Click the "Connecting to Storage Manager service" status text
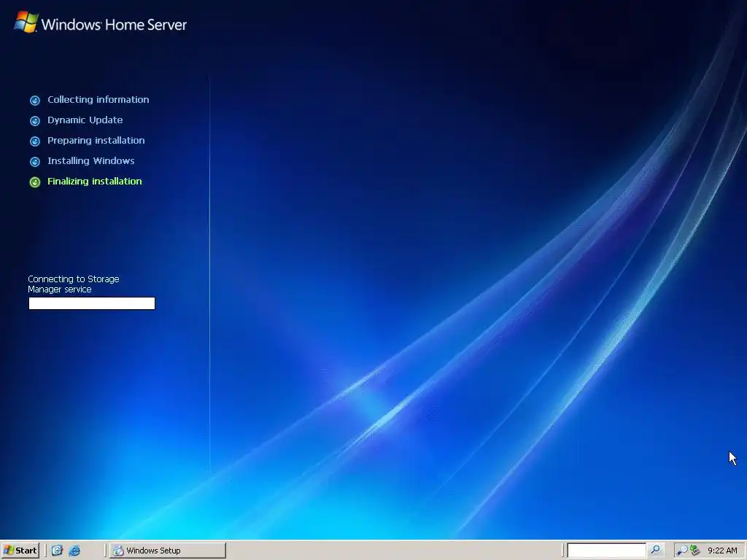 click(x=74, y=284)
